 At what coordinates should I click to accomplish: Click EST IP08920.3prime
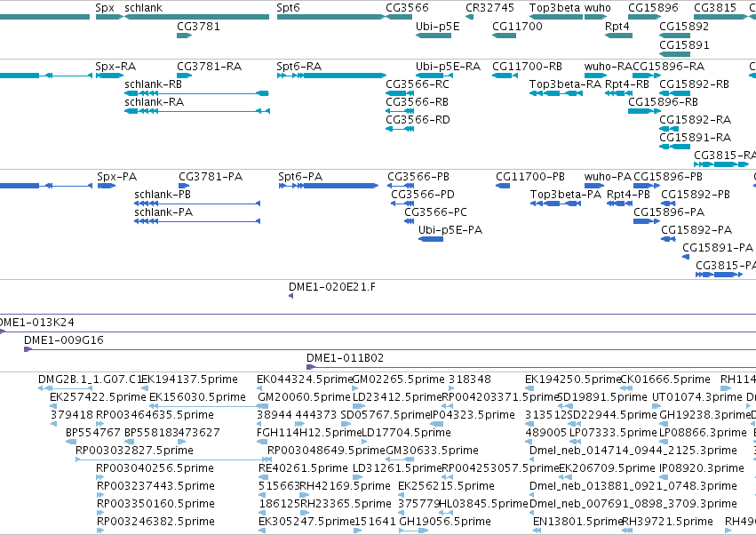click(x=702, y=468)
